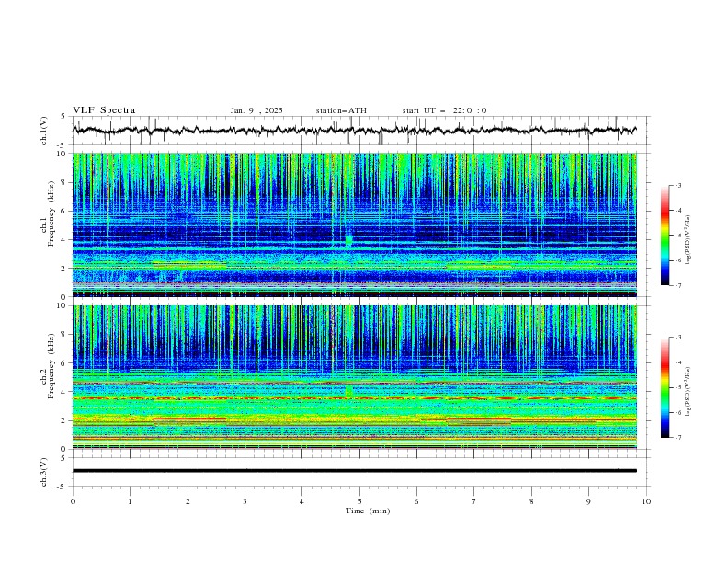This screenshot has height=563, width=728.
Task: Click the "5" minute tick on time axis
Action: pos(359,501)
